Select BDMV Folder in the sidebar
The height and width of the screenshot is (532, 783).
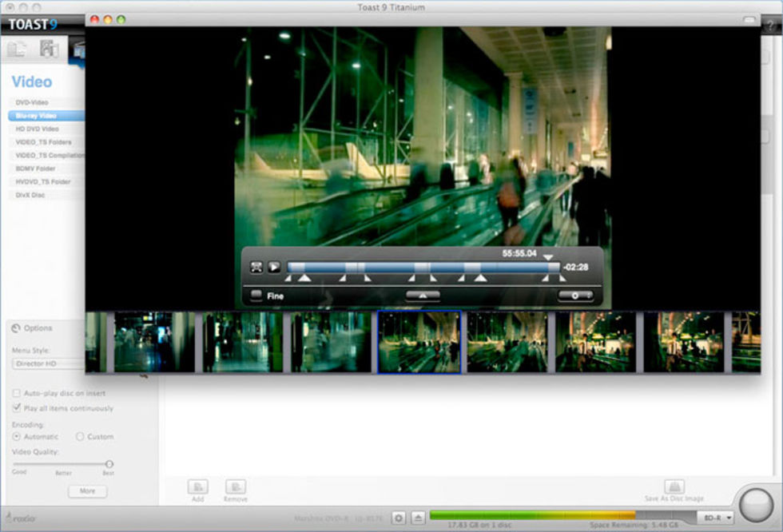tap(35, 169)
